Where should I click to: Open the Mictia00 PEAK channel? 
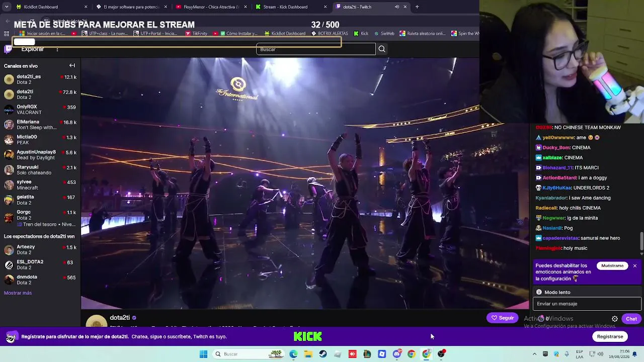coord(40,140)
